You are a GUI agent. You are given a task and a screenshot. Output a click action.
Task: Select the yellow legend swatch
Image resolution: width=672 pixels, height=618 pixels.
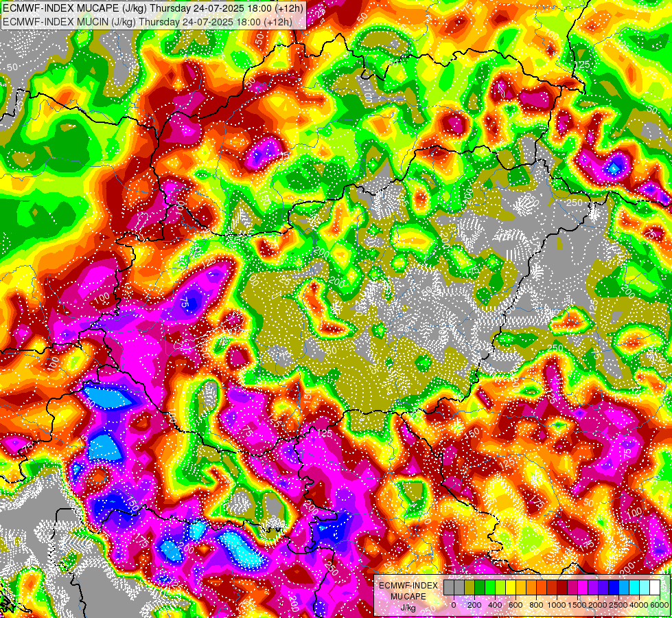point(511,588)
